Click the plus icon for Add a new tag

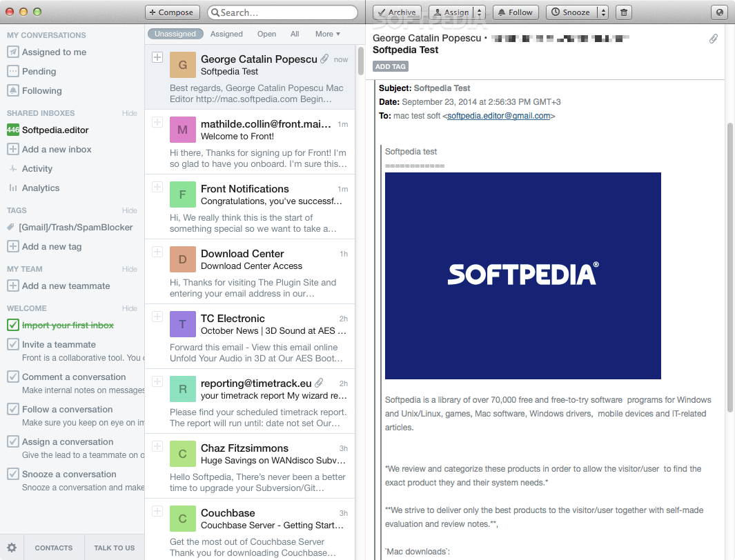13,246
